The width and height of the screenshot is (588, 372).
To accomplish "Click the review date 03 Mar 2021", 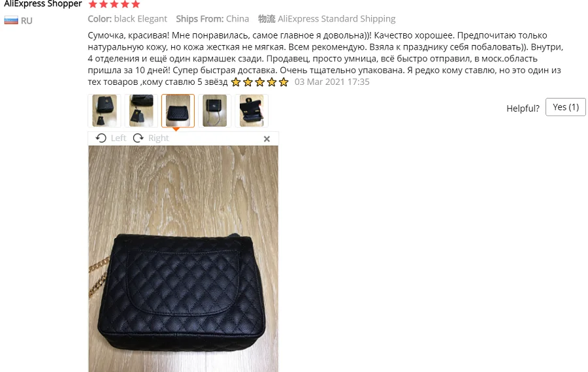I will pyautogui.click(x=332, y=82).
